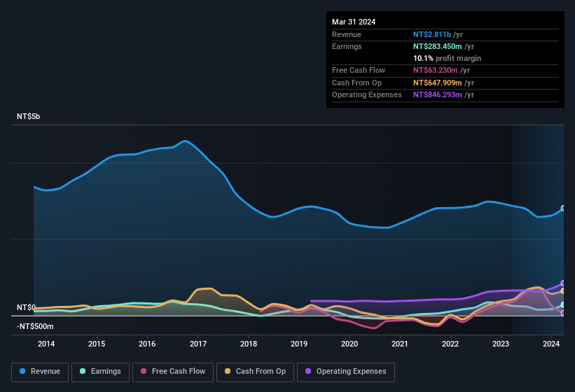Select the Cash From Op end data point

coord(563,291)
